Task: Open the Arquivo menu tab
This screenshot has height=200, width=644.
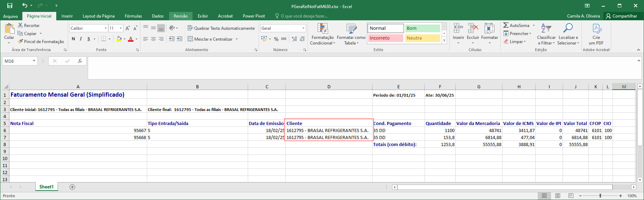Action: (x=10, y=16)
